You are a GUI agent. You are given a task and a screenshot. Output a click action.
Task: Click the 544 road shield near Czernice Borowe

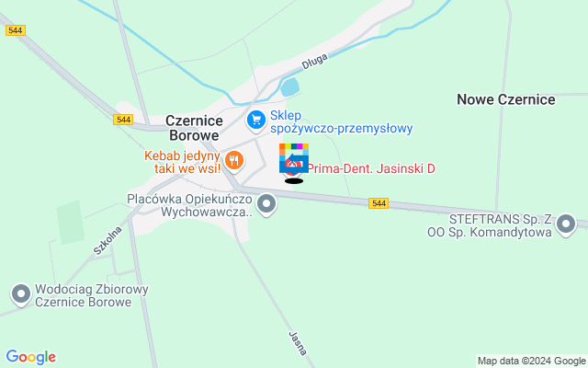coord(123,120)
